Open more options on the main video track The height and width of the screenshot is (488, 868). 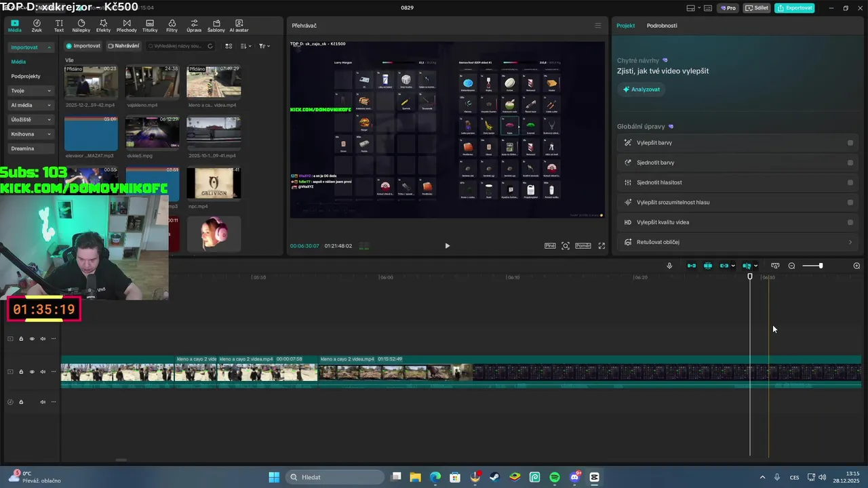pyautogui.click(x=54, y=371)
